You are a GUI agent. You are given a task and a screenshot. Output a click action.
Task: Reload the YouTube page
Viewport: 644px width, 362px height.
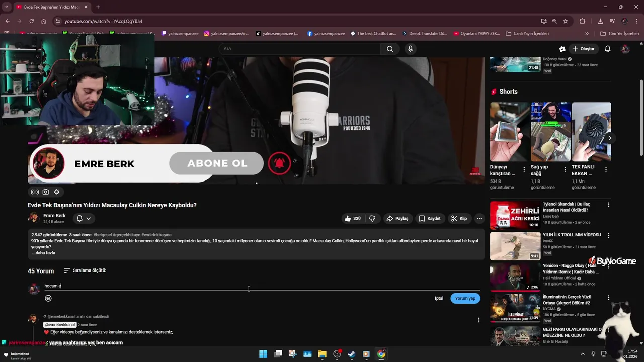click(x=31, y=21)
